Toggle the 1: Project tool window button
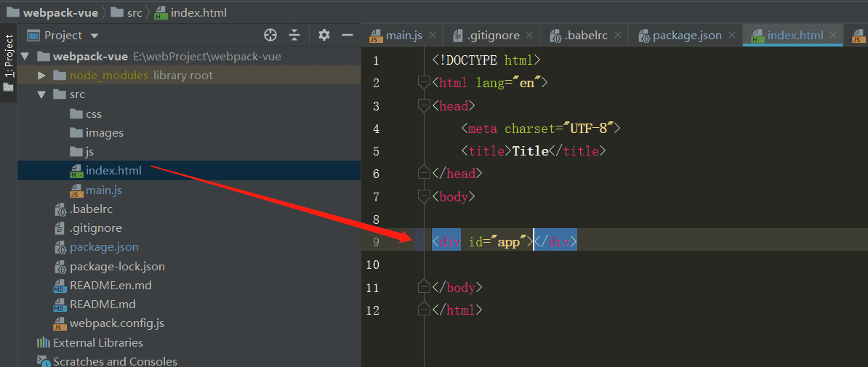Viewport: 868px width, 367px height. (8, 62)
